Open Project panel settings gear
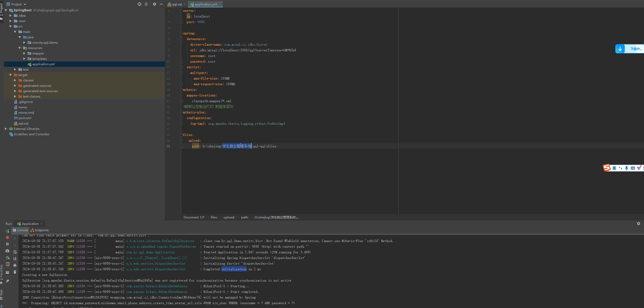This screenshot has height=308, width=644. coord(155,4)
